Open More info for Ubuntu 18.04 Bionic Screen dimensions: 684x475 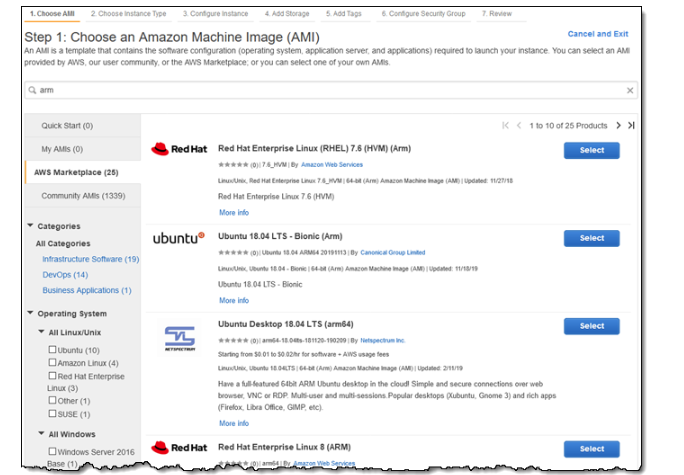coord(234,300)
